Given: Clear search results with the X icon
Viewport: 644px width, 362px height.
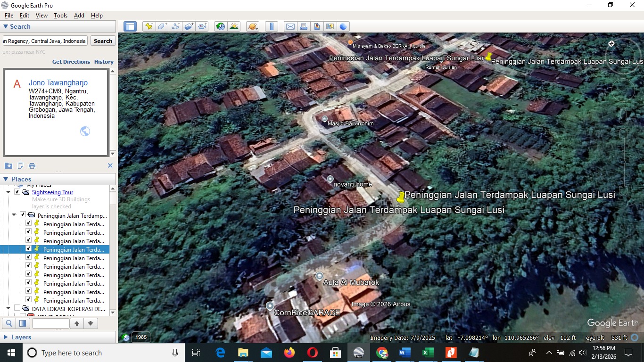Looking at the screenshot, I should (x=110, y=165).
